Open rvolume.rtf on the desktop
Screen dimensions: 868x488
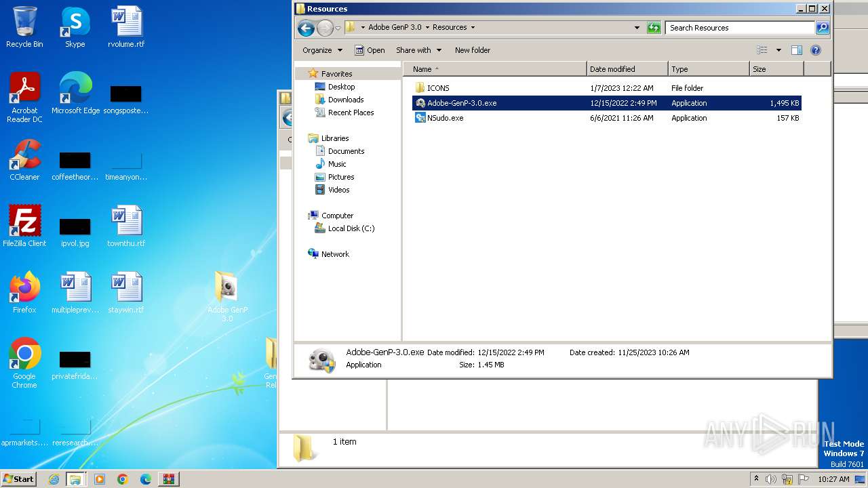click(x=126, y=27)
